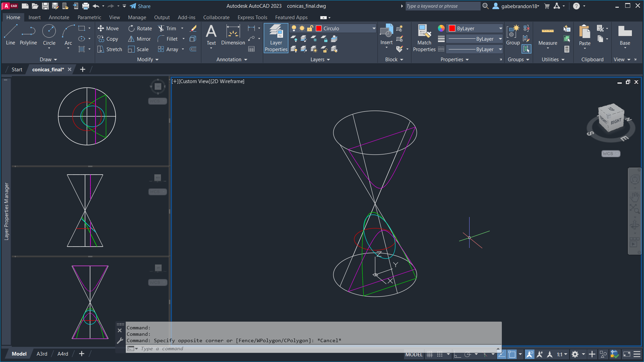This screenshot has width=644, height=362.
Task: Open the A3rd layout tab
Action: tap(42, 354)
